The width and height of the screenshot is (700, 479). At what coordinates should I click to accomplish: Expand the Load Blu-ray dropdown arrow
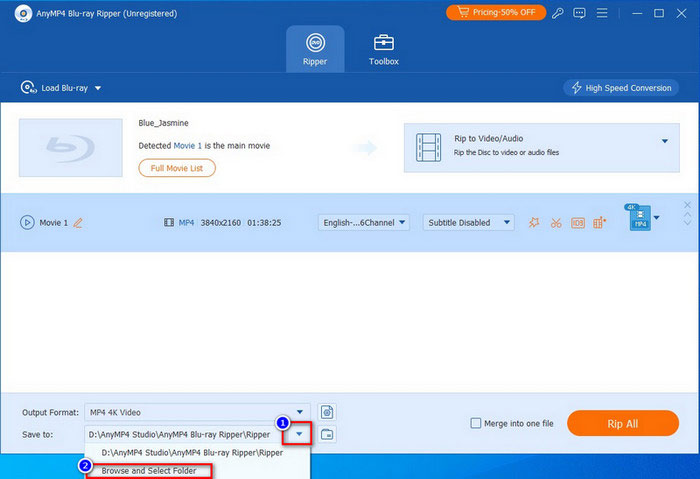98,88
